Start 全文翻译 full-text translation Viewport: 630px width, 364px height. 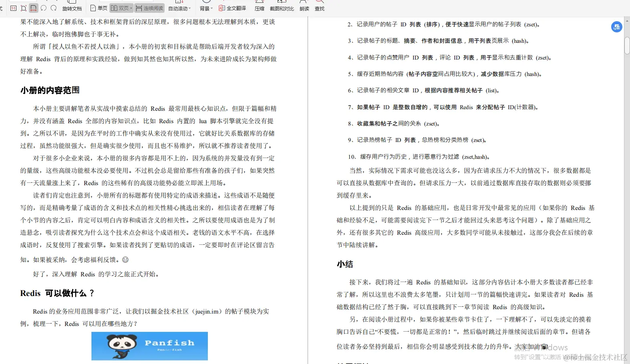click(232, 8)
